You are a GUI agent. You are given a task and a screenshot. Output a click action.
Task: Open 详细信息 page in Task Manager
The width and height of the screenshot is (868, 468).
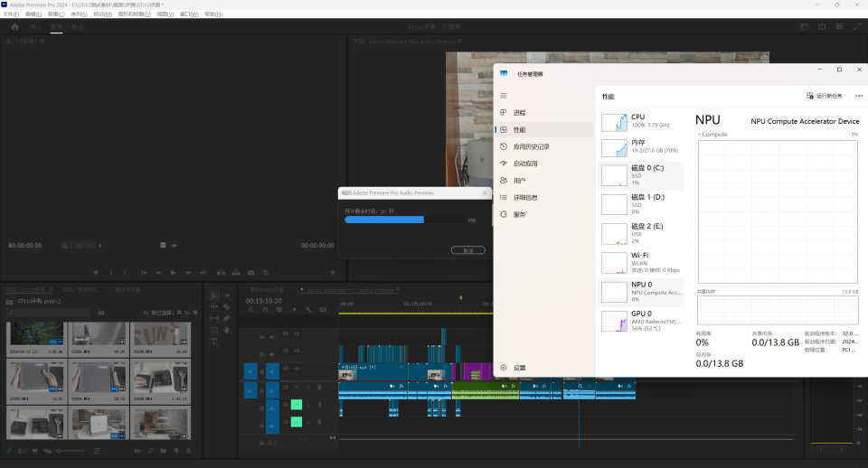pyautogui.click(x=544, y=198)
